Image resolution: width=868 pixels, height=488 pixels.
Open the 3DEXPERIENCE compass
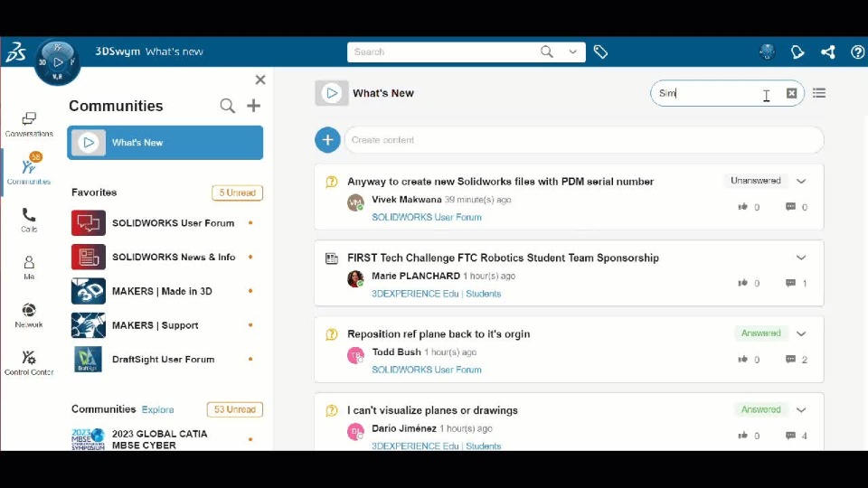tap(58, 62)
